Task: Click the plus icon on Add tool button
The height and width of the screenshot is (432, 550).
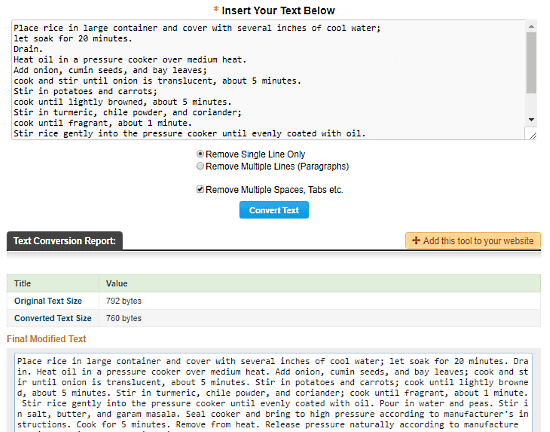Action: point(416,240)
